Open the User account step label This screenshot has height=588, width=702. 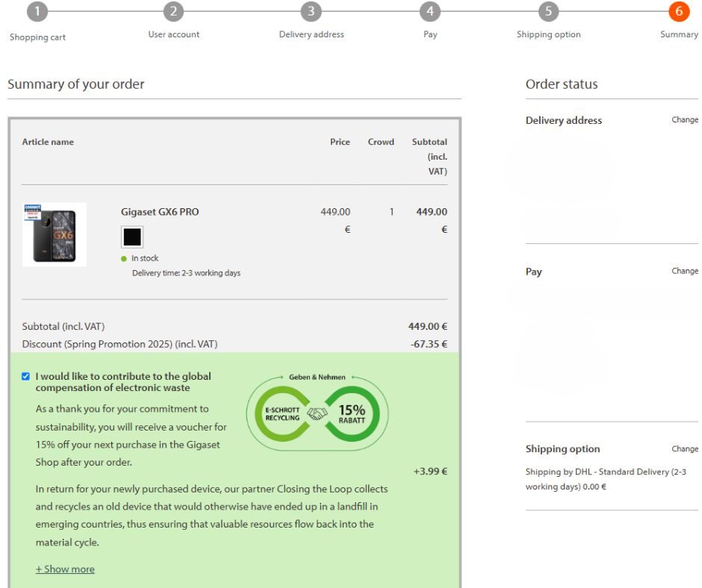(x=174, y=34)
